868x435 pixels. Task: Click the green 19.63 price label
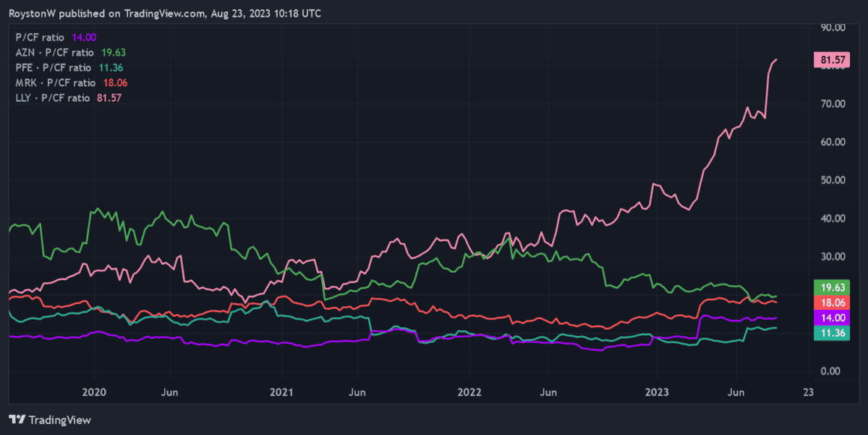pos(830,287)
